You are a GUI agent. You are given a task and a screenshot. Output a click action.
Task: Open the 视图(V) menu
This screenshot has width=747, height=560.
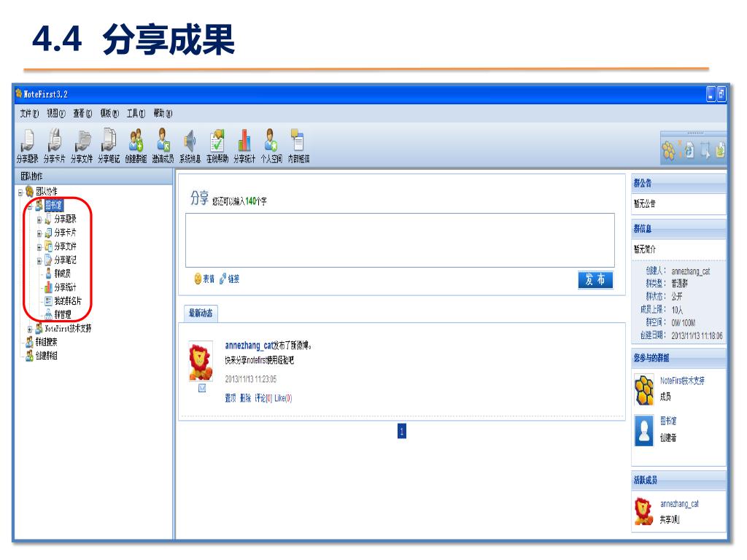(x=55, y=113)
